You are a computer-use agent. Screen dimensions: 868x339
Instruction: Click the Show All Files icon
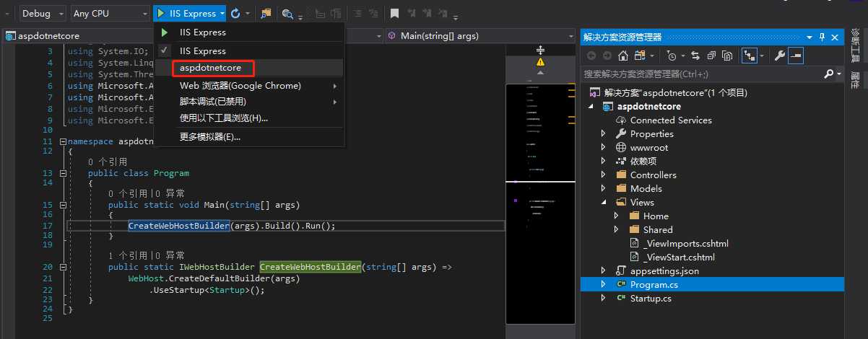pos(727,56)
